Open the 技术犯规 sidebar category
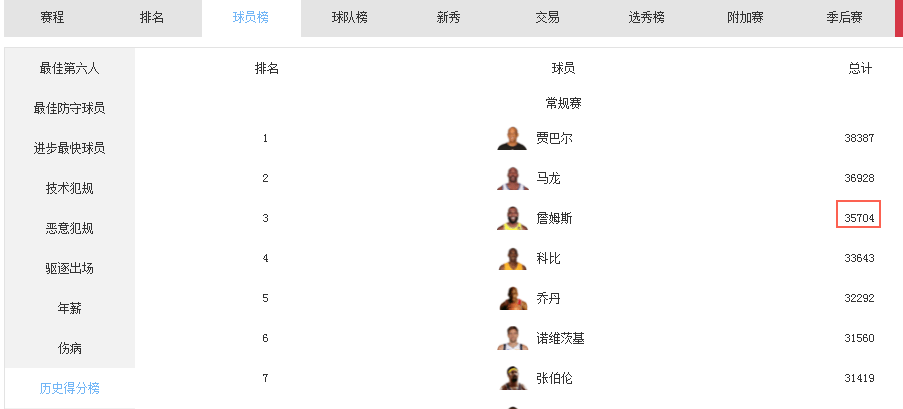 [x=69, y=188]
